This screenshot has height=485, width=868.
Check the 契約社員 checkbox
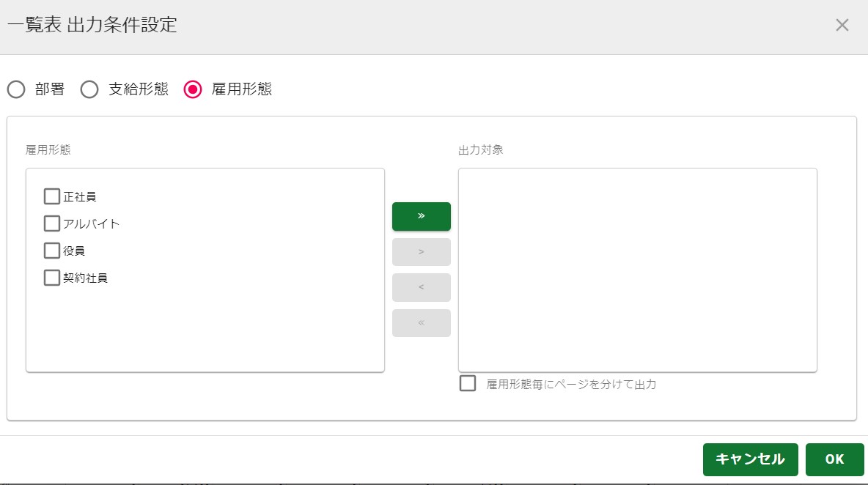pyautogui.click(x=51, y=278)
